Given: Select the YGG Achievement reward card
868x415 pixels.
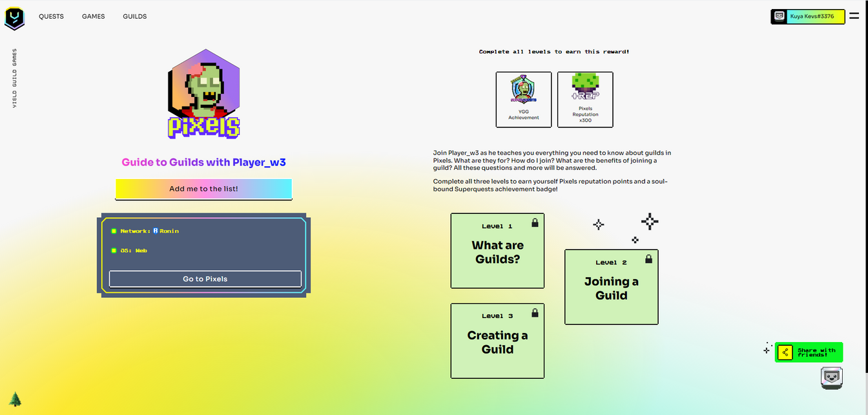Looking at the screenshot, I should (x=524, y=100).
